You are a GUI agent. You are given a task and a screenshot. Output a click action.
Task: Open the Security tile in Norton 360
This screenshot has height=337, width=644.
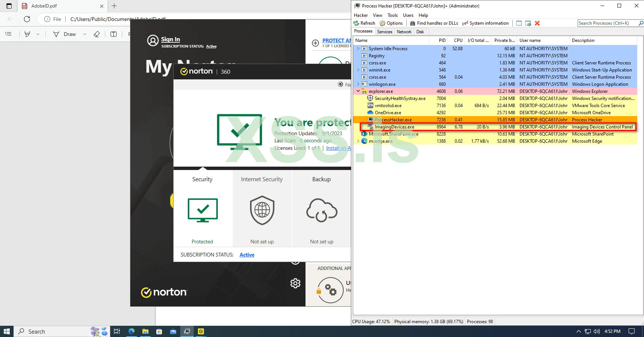pos(203,209)
